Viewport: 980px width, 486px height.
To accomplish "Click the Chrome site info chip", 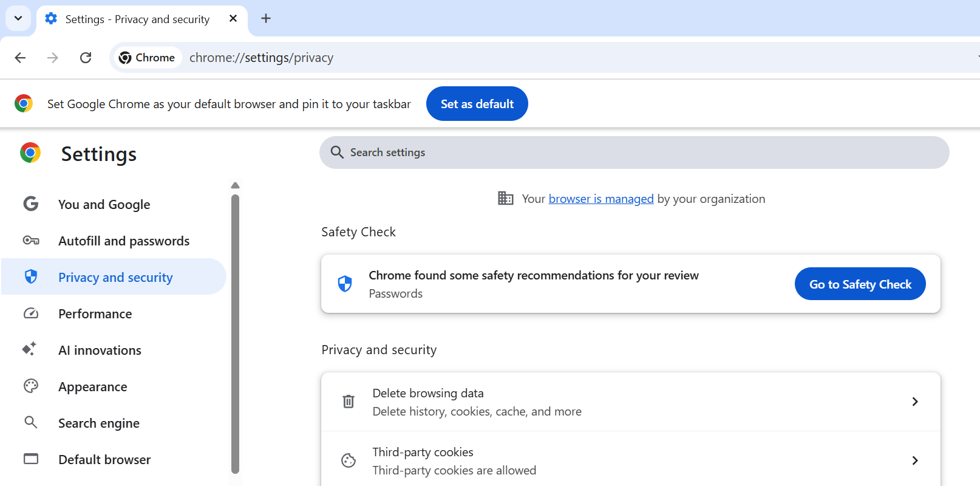I will tap(148, 58).
